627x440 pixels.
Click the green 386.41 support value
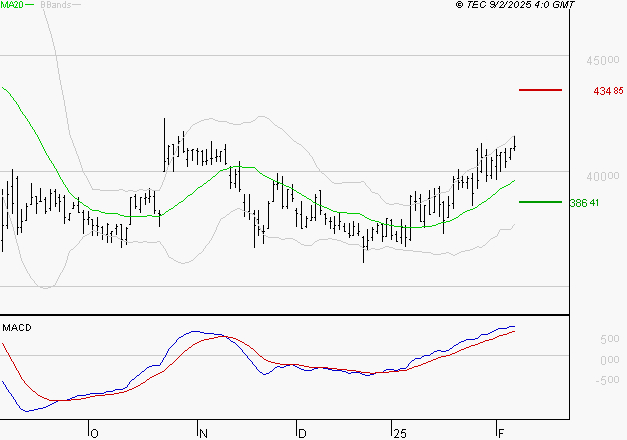[584, 203]
